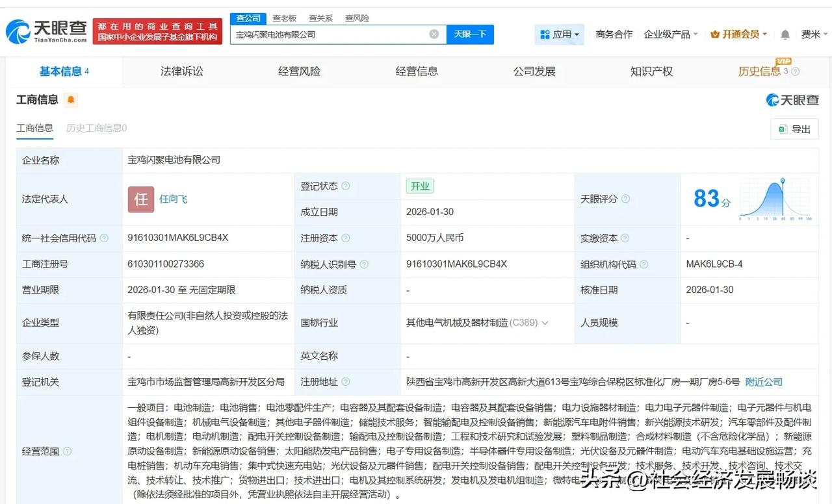Clear the search field with X icon
832x504 pixels.
pyautogui.click(x=434, y=34)
